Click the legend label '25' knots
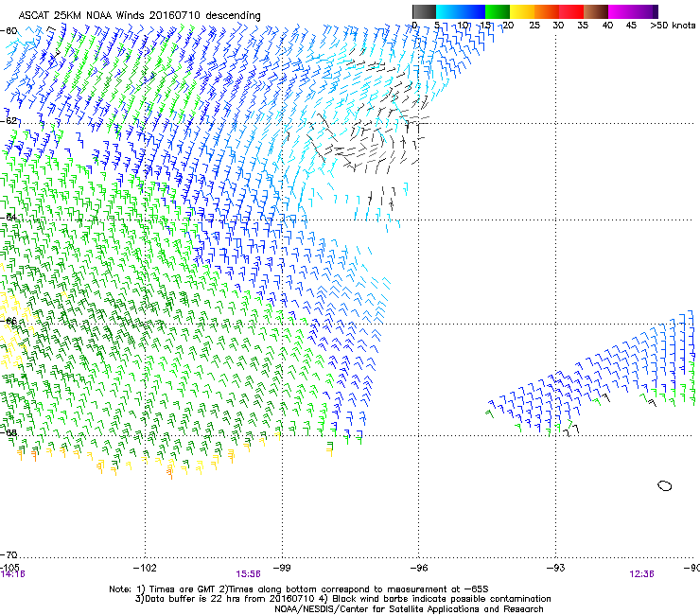 click(x=534, y=26)
